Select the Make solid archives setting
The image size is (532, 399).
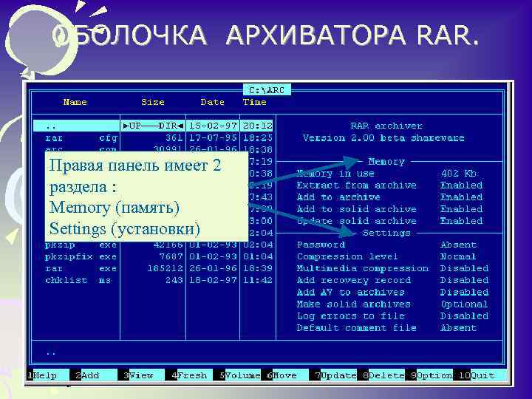[x=354, y=304]
